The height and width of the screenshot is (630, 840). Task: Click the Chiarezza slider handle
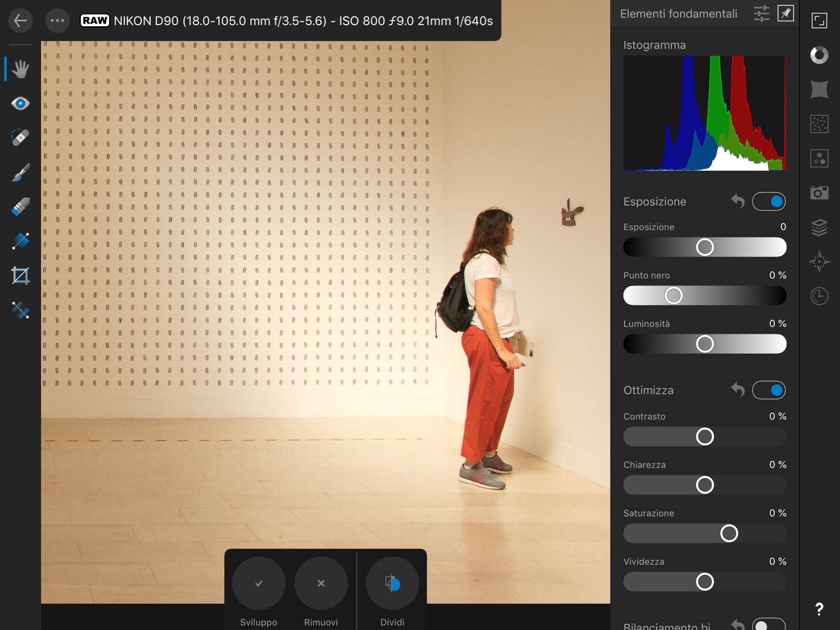pyautogui.click(x=705, y=485)
